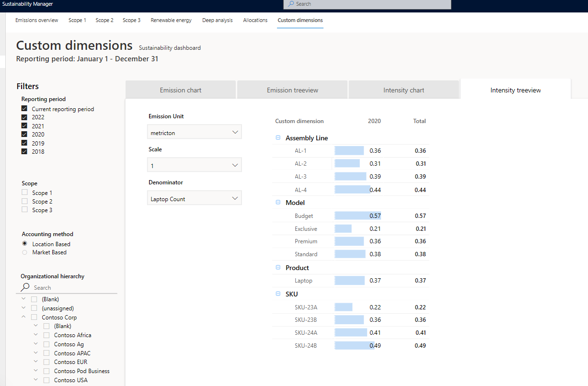
Task: Click the magnifier icon in top search bar
Action: coord(291,4)
